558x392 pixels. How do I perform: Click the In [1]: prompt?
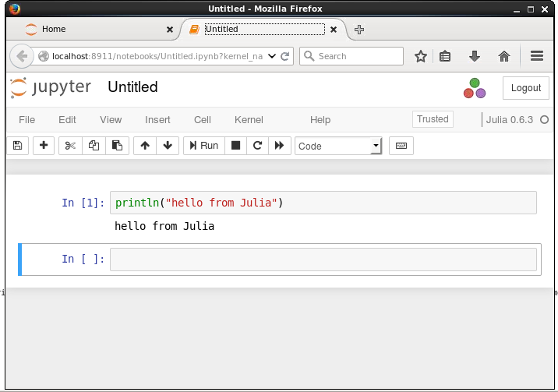83,203
